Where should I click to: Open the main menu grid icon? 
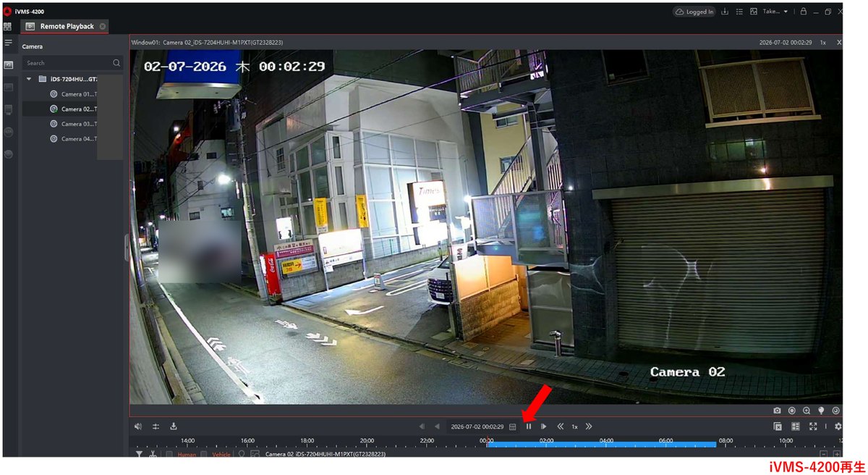pyautogui.click(x=8, y=26)
